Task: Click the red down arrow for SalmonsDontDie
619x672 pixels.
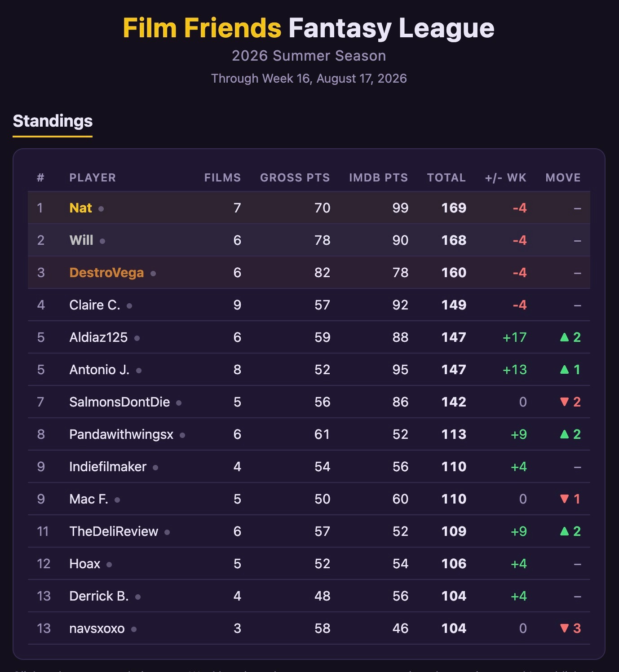Action: [x=565, y=402]
